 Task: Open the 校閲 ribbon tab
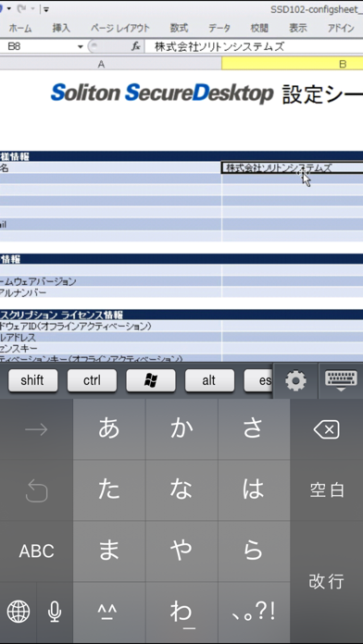tap(259, 29)
